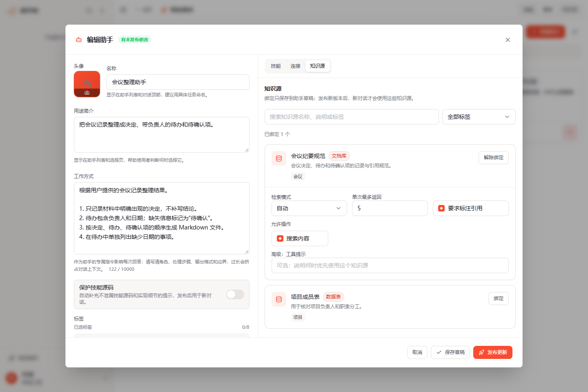Click the 取消 button
The width and height of the screenshot is (588, 392).
pos(417,352)
